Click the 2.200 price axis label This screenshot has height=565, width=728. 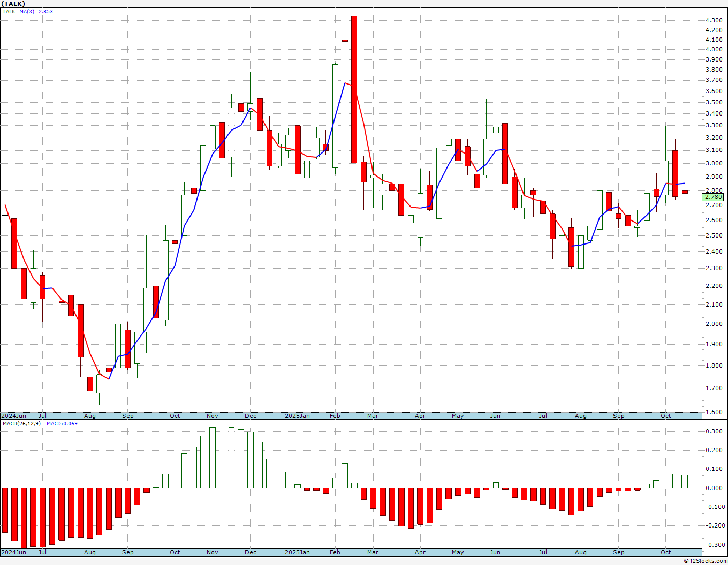click(714, 286)
